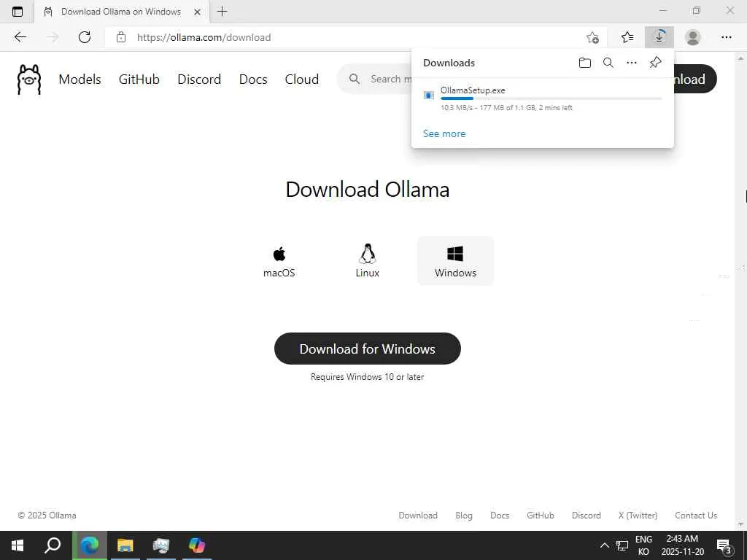Open the Discord nav item
Image resolution: width=747 pixels, height=560 pixels.
199,79
